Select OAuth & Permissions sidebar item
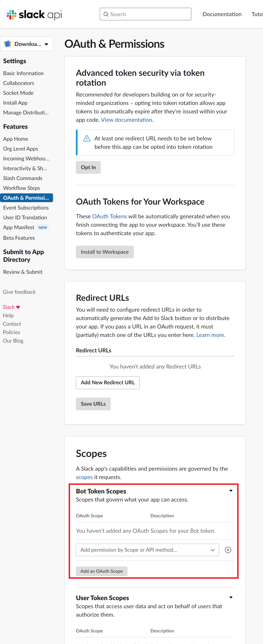Image resolution: width=263 pixels, height=644 pixels. [x=27, y=198]
